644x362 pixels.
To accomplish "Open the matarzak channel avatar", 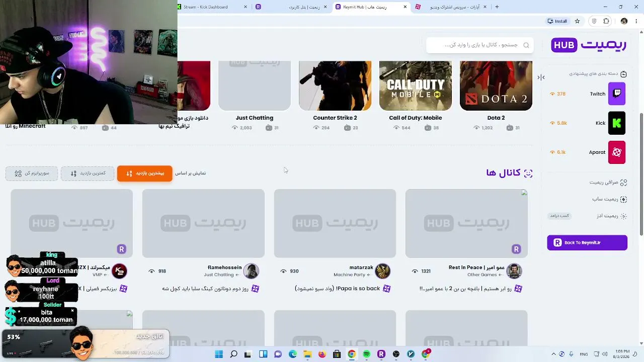I will (383, 271).
